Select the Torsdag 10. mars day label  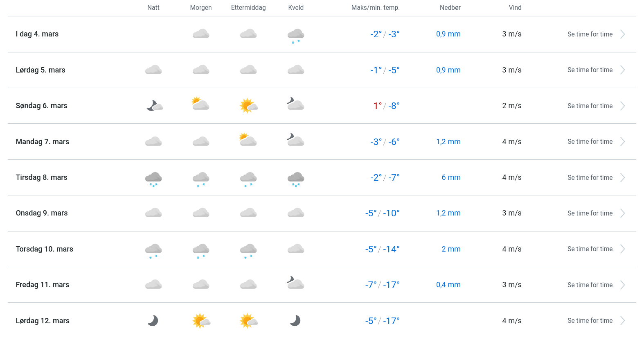pyautogui.click(x=45, y=249)
